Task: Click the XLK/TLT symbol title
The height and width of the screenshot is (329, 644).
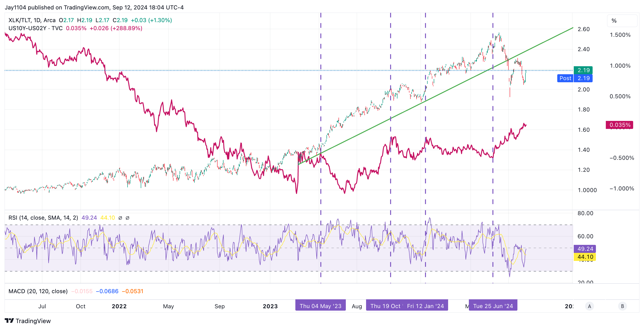Action: point(32,20)
